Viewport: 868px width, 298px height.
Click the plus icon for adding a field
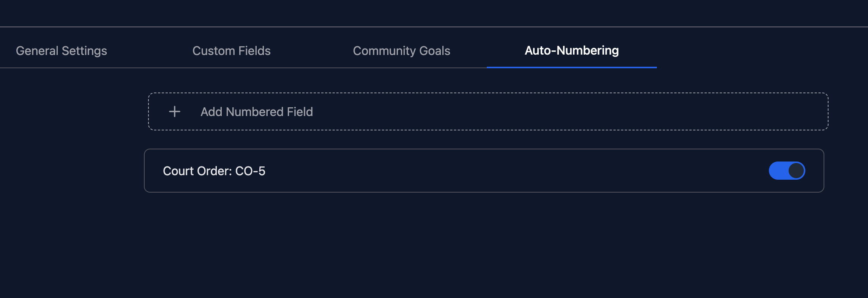coord(175,111)
